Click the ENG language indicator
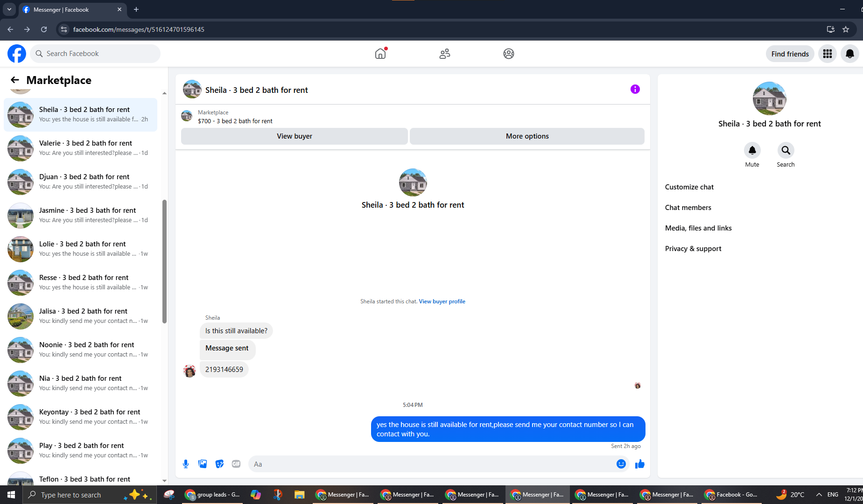 coord(833,495)
